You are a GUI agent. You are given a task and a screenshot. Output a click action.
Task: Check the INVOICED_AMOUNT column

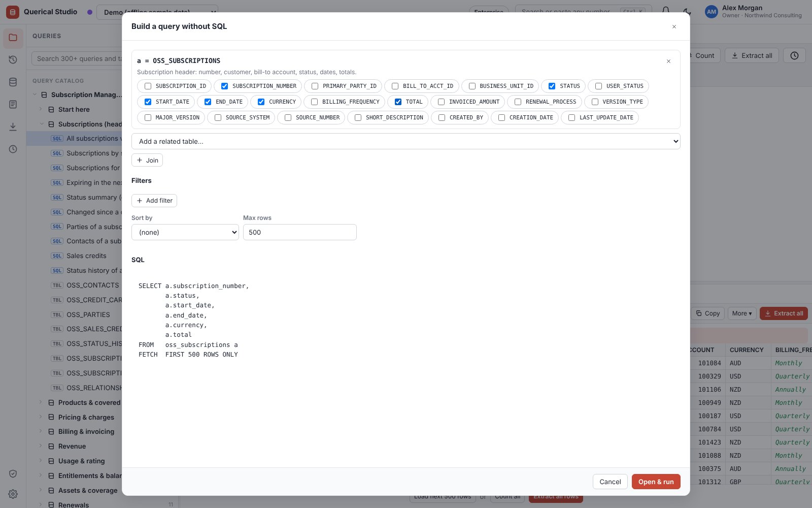click(x=441, y=102)
